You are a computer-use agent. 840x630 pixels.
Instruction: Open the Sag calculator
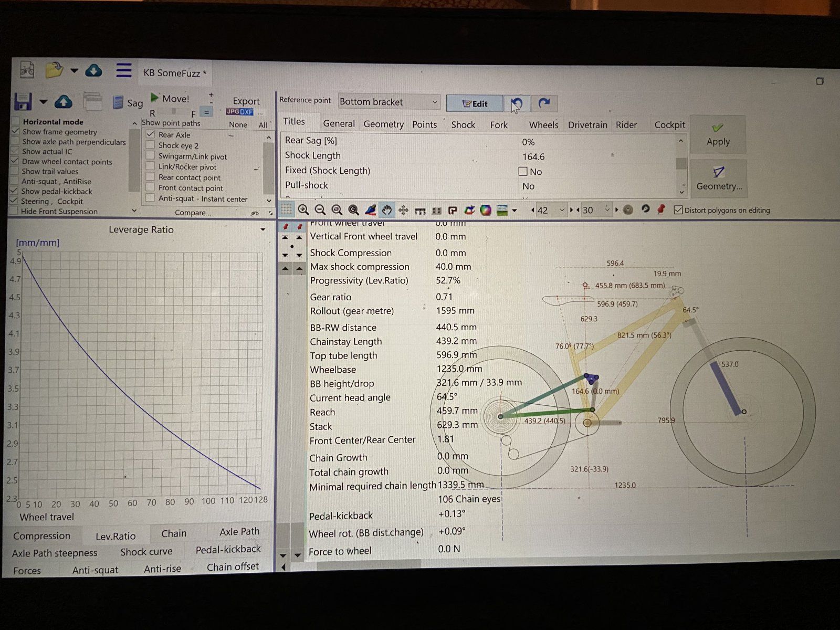click(129, 102)
